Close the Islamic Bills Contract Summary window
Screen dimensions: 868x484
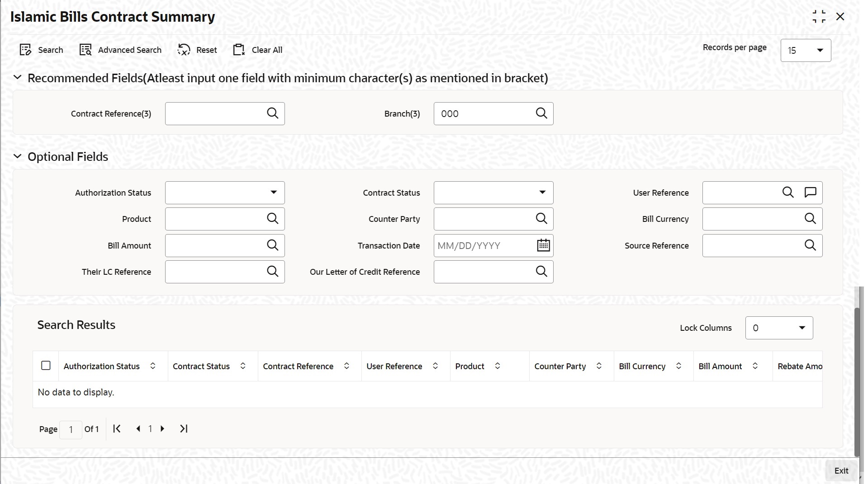pos(840,17)
